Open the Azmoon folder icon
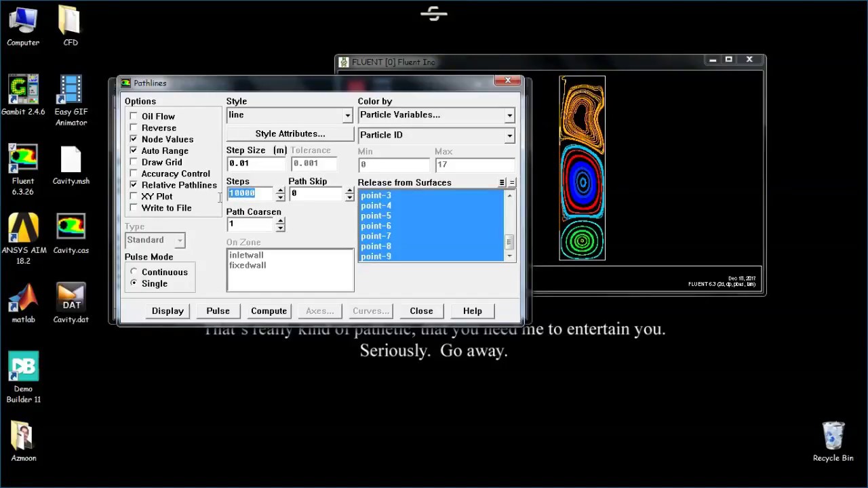 pyautogui.click(x=23, y=442)
